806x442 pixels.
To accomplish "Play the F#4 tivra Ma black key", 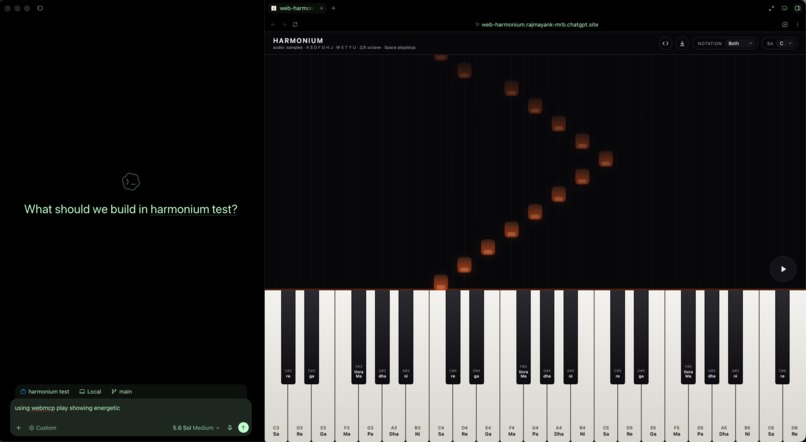I will [x=523, y=337].
